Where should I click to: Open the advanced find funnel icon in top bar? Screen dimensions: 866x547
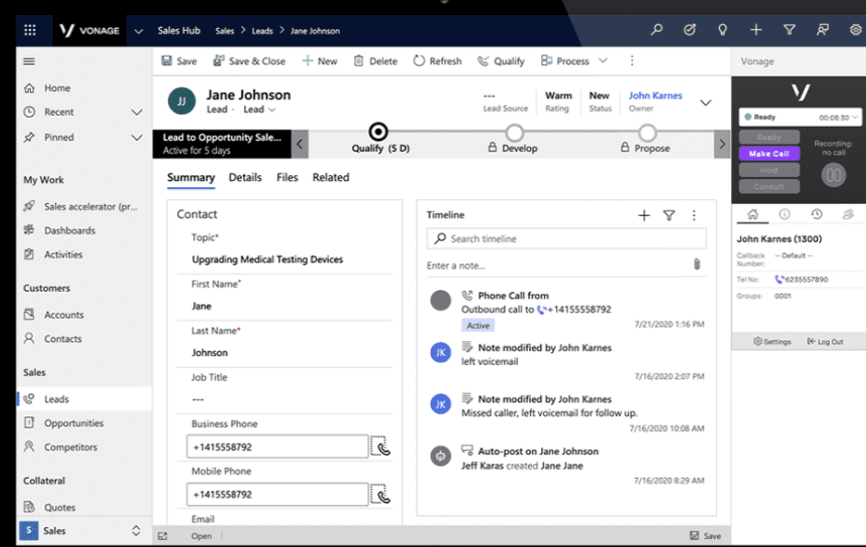(x=789, y=30)
